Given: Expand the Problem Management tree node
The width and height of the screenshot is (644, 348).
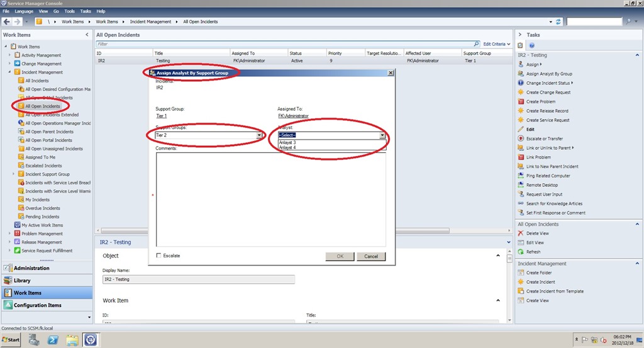Looking at the screenshot, I should coord(9,233).
